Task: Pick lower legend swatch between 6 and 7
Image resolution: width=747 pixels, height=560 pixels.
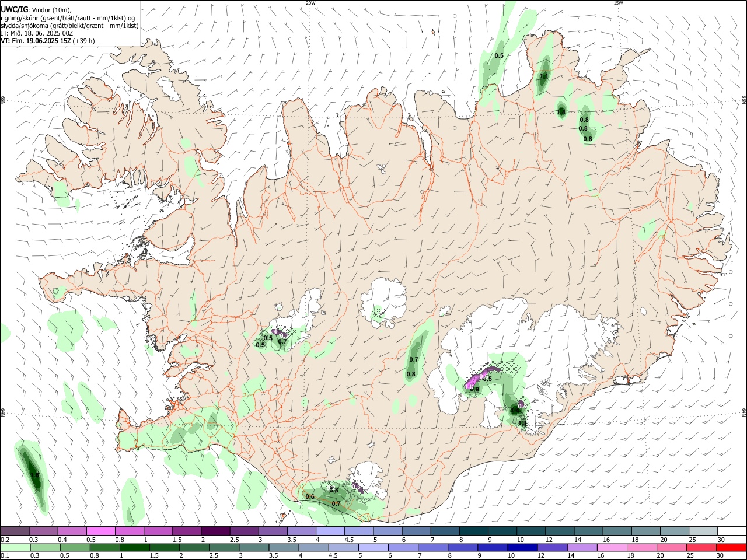Action: tap(403, 548)
